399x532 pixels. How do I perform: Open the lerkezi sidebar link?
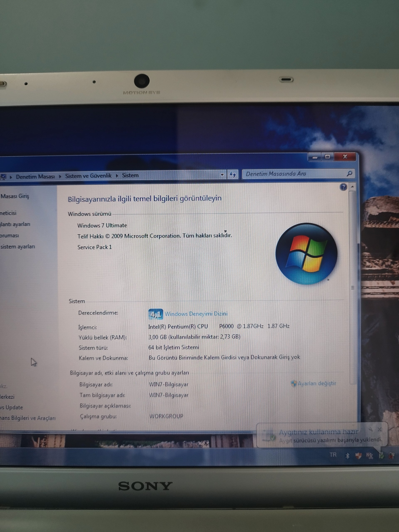point(7,397)
